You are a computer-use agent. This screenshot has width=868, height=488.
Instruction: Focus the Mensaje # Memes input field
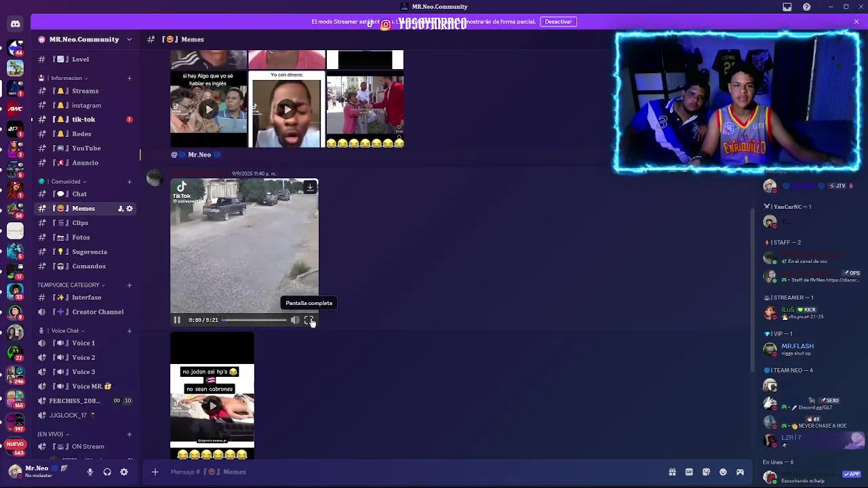coord(414,472)
